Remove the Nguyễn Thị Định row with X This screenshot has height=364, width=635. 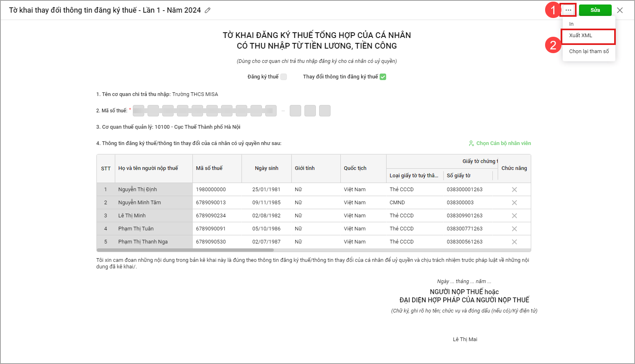coord(514,190)
